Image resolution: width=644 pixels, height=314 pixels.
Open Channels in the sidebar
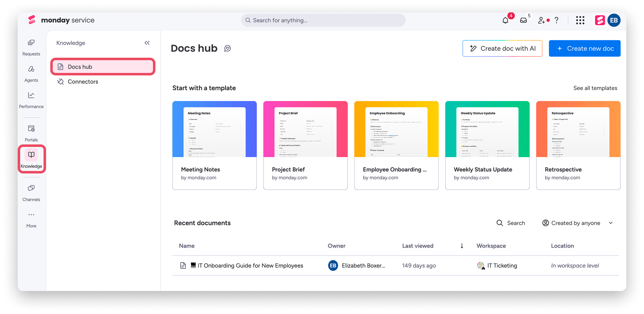(x=31, y=193)
